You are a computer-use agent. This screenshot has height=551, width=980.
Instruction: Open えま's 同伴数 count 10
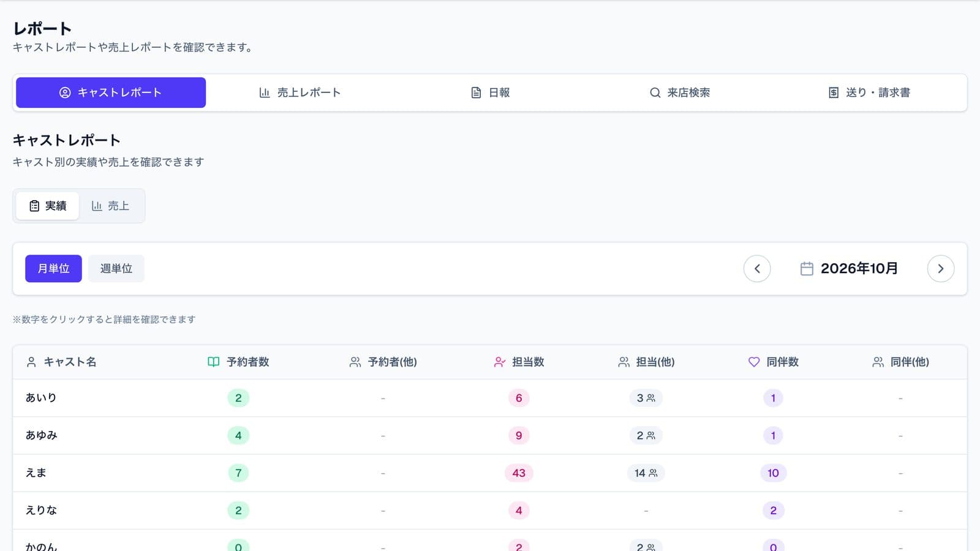pyautogui.click(x=773, y=473)
